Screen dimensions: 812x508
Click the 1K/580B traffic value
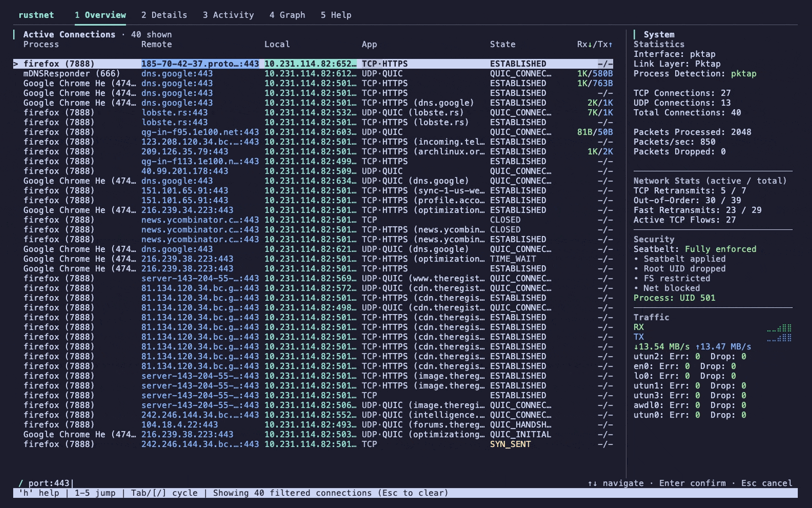(595, 74)
